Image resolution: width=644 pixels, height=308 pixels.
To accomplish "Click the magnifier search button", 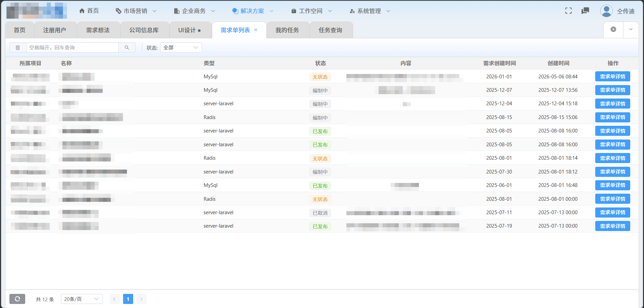I will tap(127, 48).
